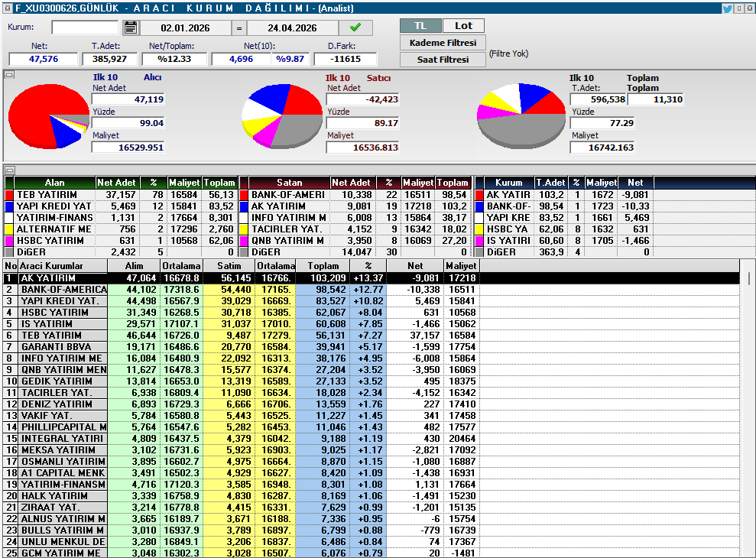Click INFO YATIRIM M in sellers table
Image resolution: width=756 pixels, height=558 pixels.
289,218
